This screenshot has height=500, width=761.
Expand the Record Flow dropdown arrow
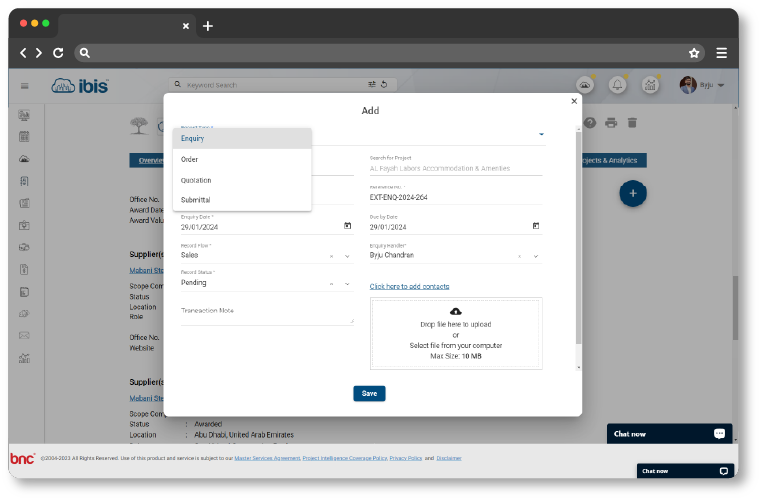coord(348,256)
